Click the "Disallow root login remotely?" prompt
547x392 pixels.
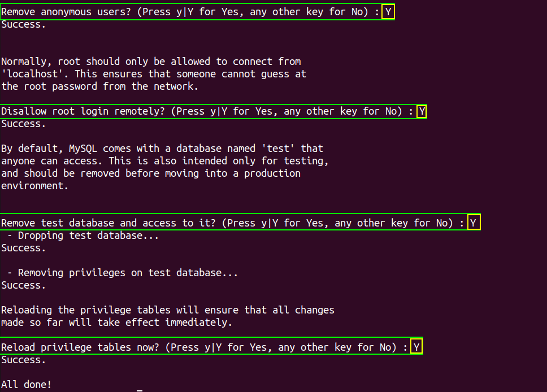tap(207, 111)
